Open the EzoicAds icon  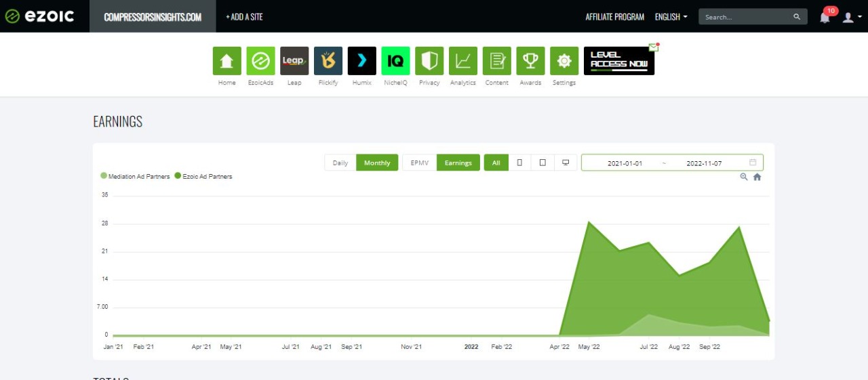tap(260, 61)
